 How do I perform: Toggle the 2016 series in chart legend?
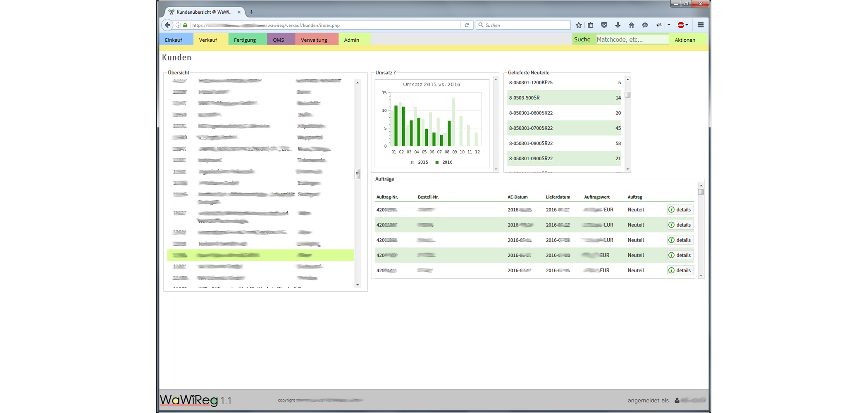(444, 162)
